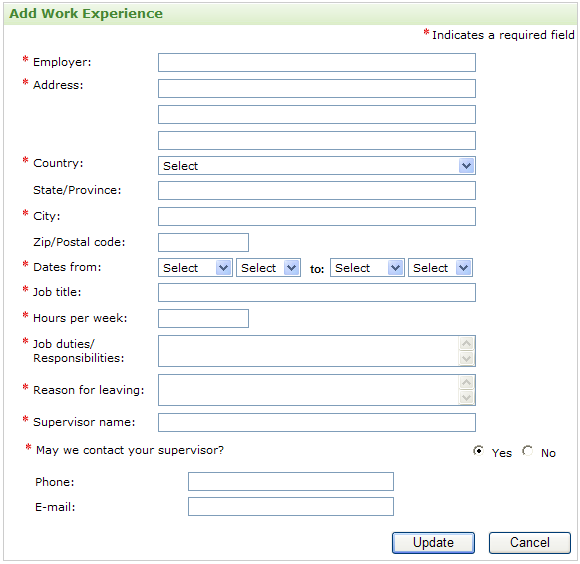580x564 pixels.
Task: Open the Country dropdown
Action: [x=317, y=166]
